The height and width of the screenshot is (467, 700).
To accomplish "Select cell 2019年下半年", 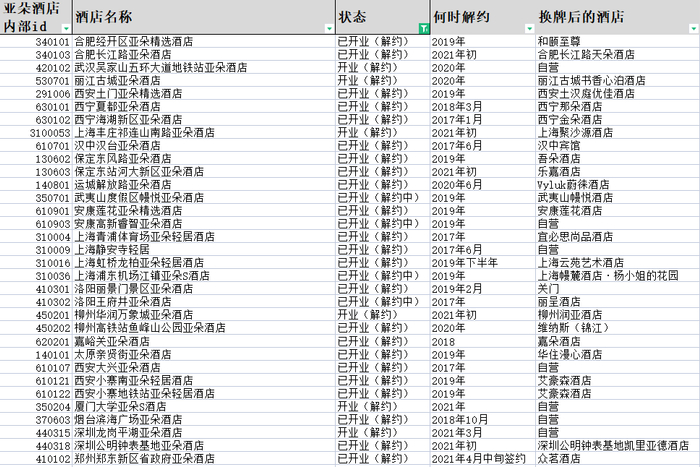I will click(x=483, y=263).
